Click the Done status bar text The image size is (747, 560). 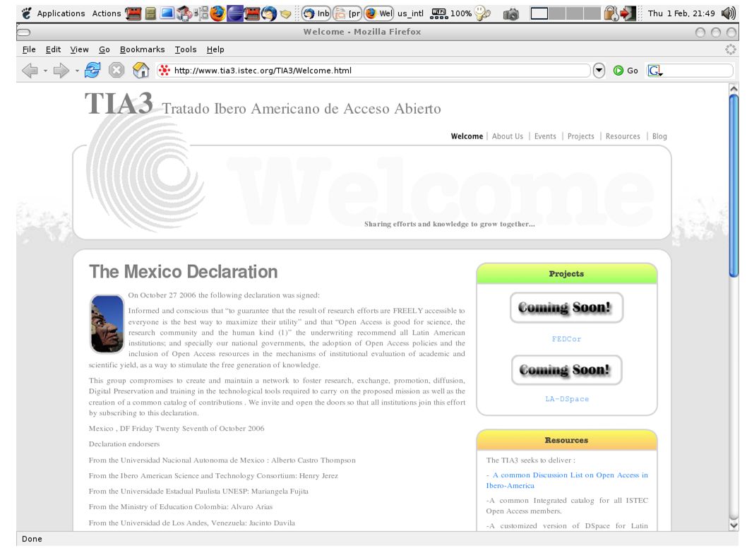32,539
